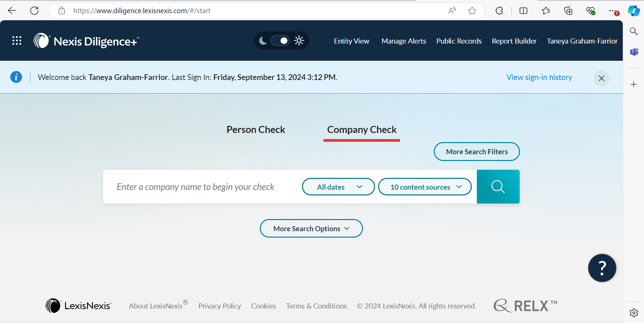Switch to the Company Check tab
The image size is (644, 323).
(x=362, y=130)
